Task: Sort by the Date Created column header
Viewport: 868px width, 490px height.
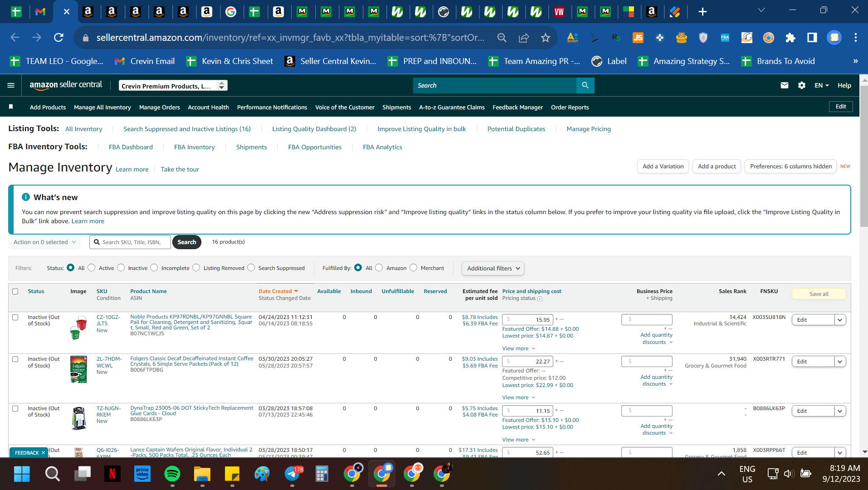Action: point(278,291)
